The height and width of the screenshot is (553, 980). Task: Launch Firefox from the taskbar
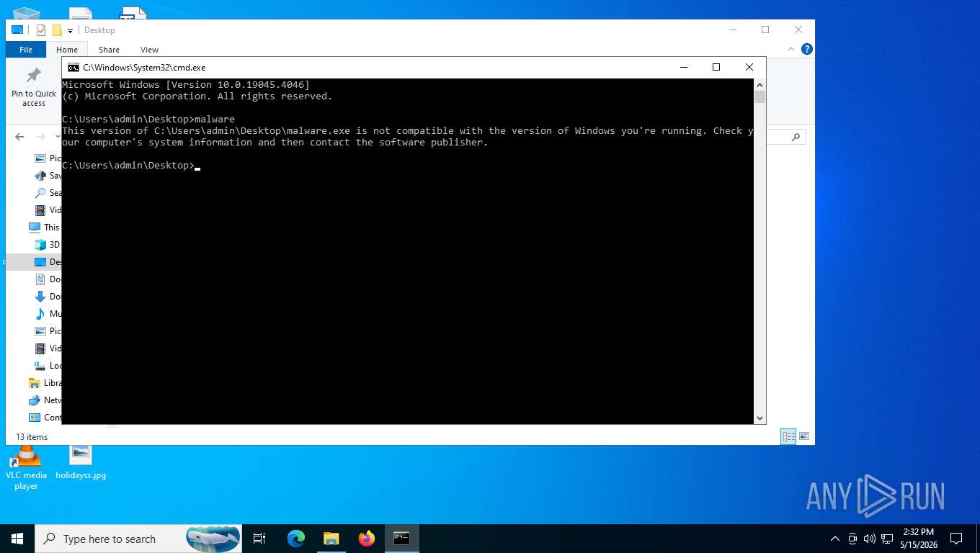367,539
